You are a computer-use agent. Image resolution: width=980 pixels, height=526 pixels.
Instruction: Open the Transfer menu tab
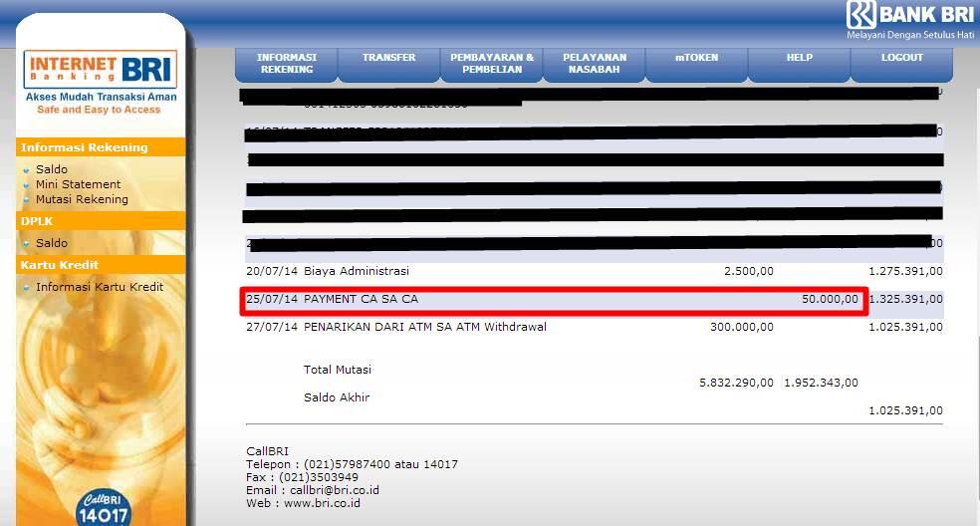pyautogui.click(x=388, y=63)
